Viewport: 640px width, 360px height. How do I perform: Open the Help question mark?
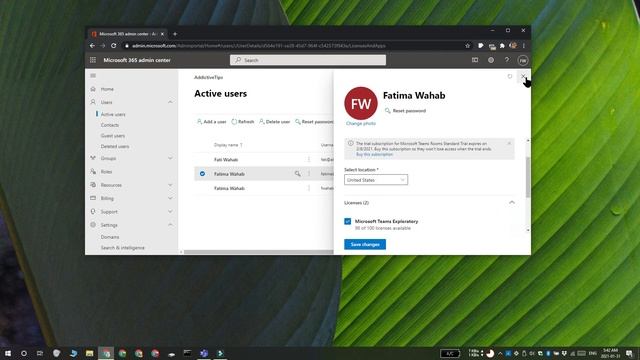507,60
